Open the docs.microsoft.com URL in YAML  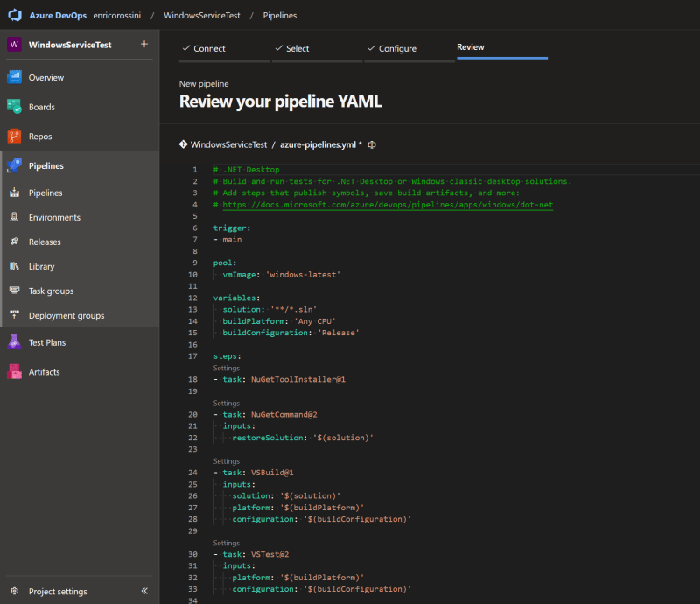click(388, 205)
